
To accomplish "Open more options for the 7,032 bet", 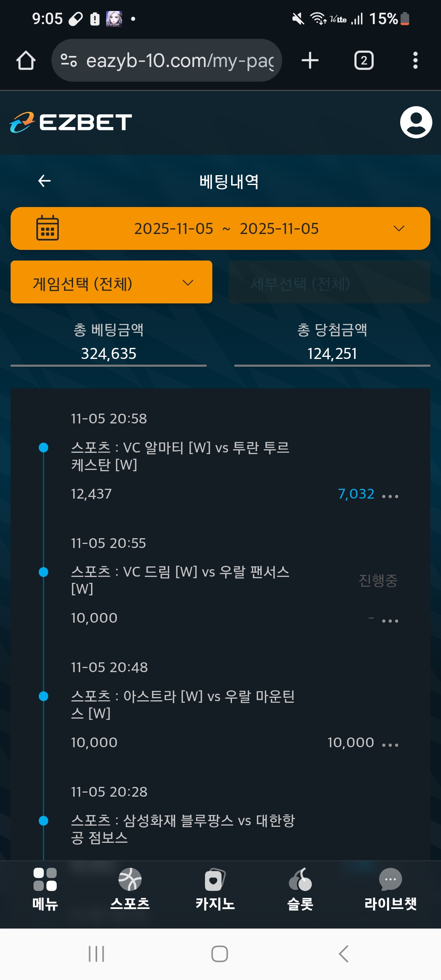I will pos(390,496).
